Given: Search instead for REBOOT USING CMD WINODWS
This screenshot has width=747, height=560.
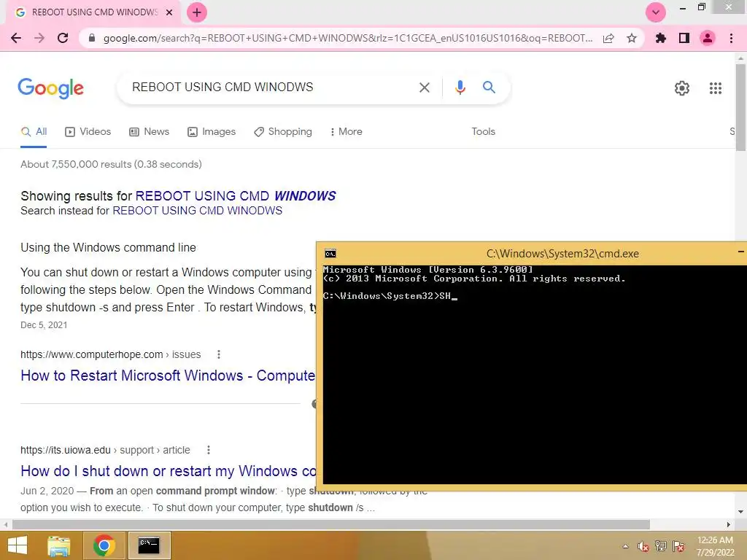Looking at the screenshot, I should pyautogui.click(x=197, y=211).
